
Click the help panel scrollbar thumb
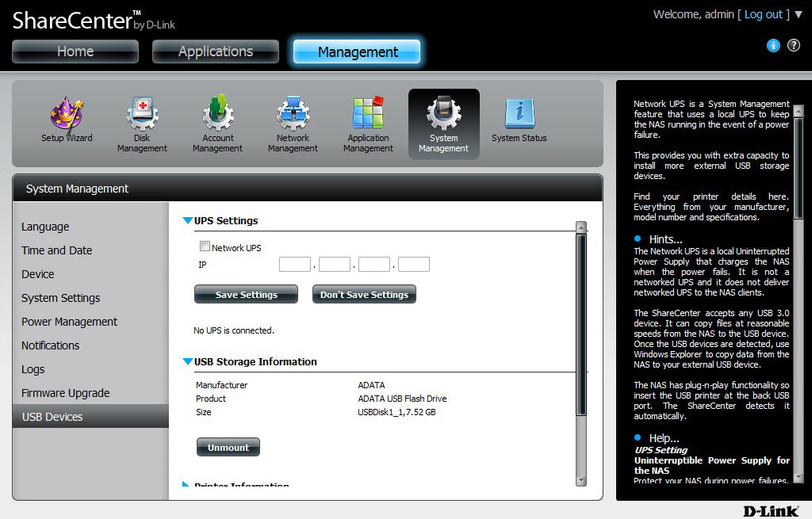coord(798,168)
